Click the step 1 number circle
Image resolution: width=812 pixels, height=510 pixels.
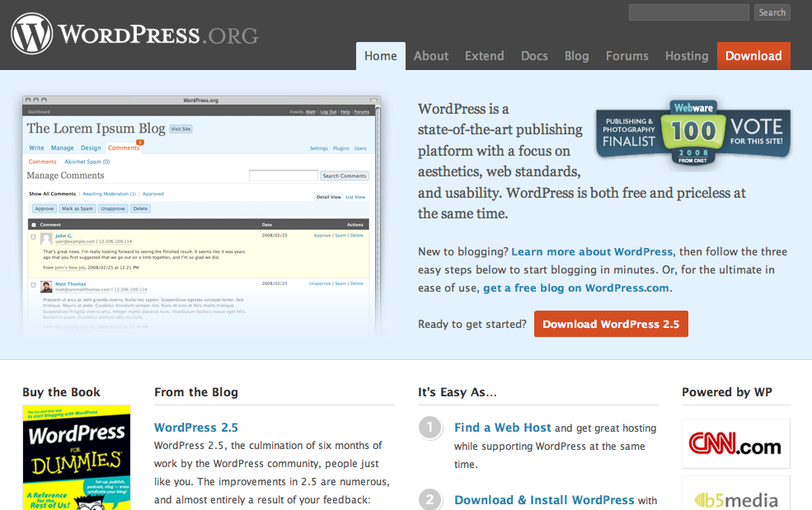coord(430,428)
